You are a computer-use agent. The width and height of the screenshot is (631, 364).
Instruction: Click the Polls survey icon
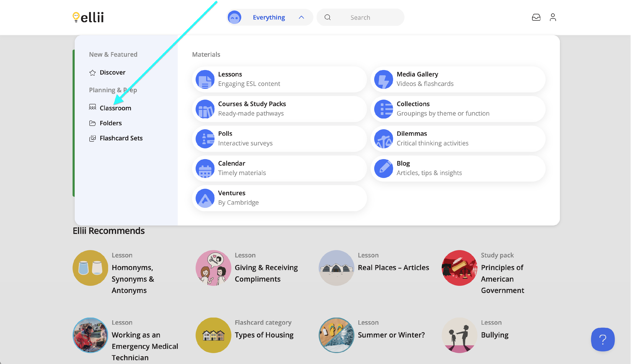(x=205, y=139)
